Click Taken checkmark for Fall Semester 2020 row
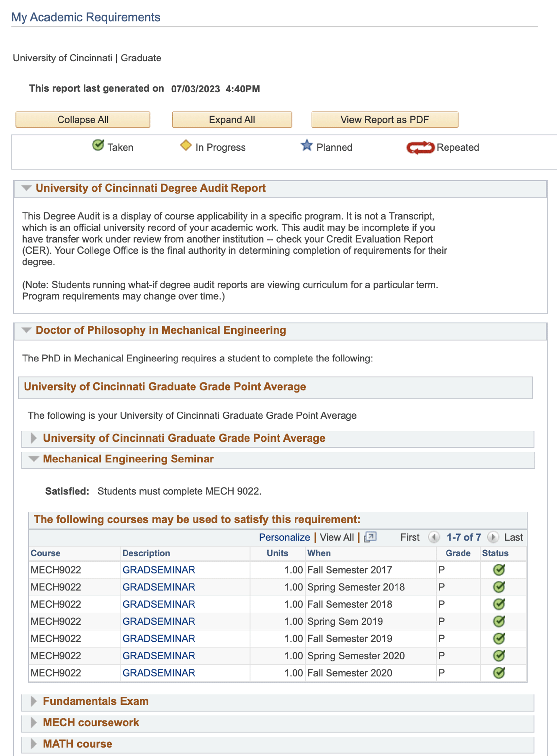 click(499, 672)
